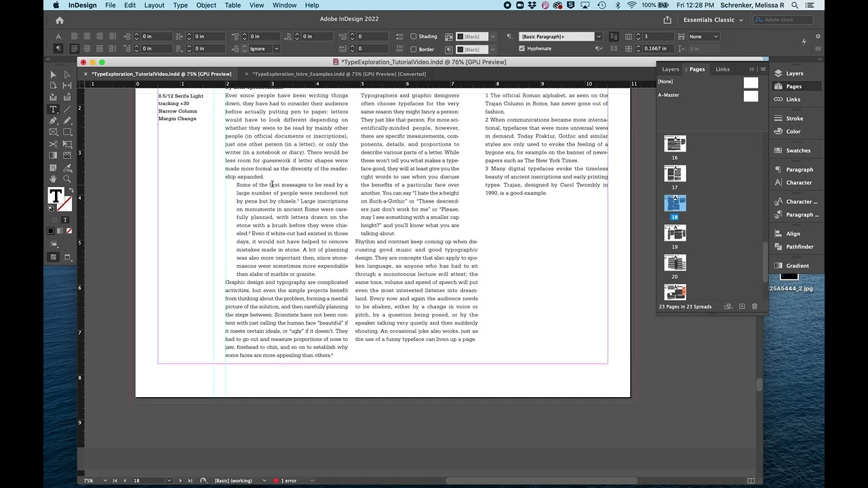Screen dimensions: 868x488
Task: Switch to the Links panel tab
Action: (x=722, y=69)
